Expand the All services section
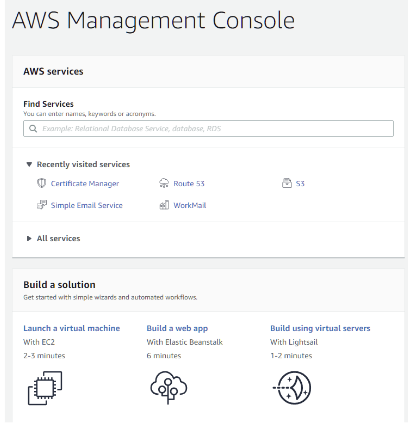Viewport: 408px width, 430px height. 29,238
